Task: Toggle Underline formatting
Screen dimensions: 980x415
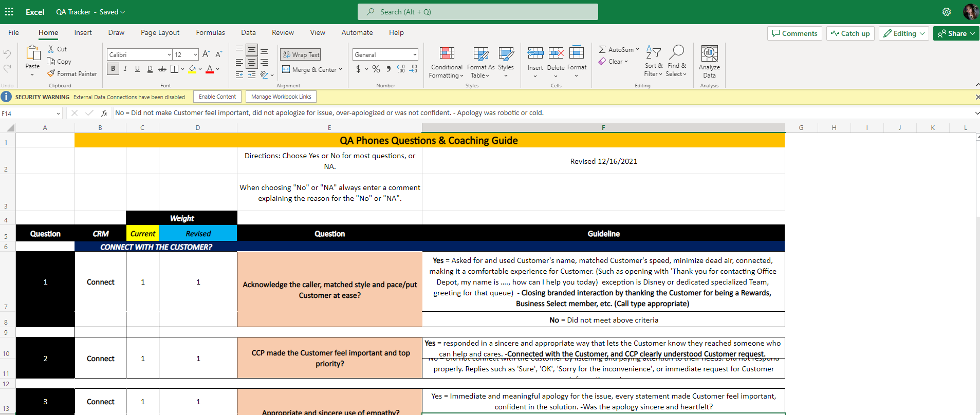Action: click(138, 69)
